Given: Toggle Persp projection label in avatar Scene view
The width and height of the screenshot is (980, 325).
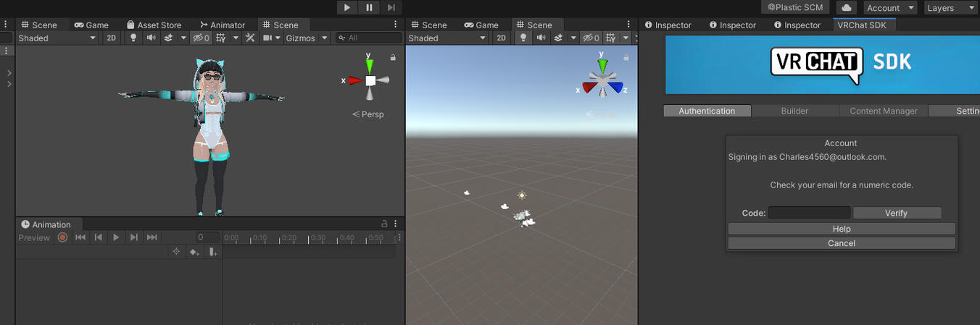Looking at the screenshot, I should (x=368, y=114).
